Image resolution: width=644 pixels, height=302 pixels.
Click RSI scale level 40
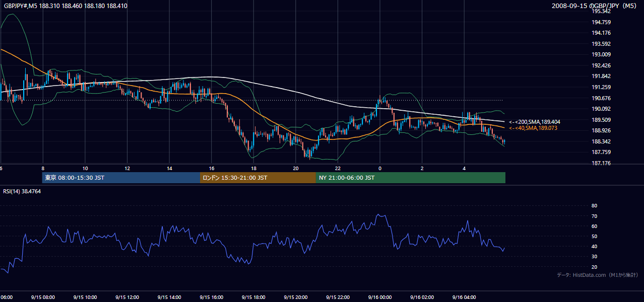594,246
